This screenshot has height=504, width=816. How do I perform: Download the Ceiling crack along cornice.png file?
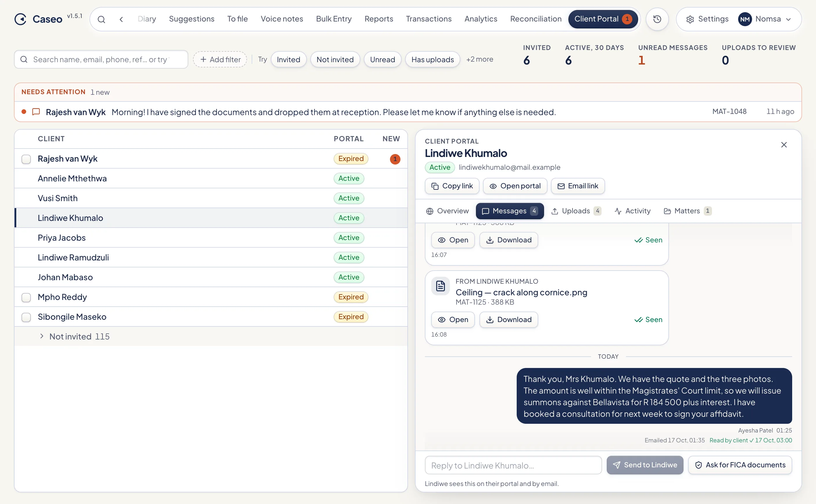[509, 319]
